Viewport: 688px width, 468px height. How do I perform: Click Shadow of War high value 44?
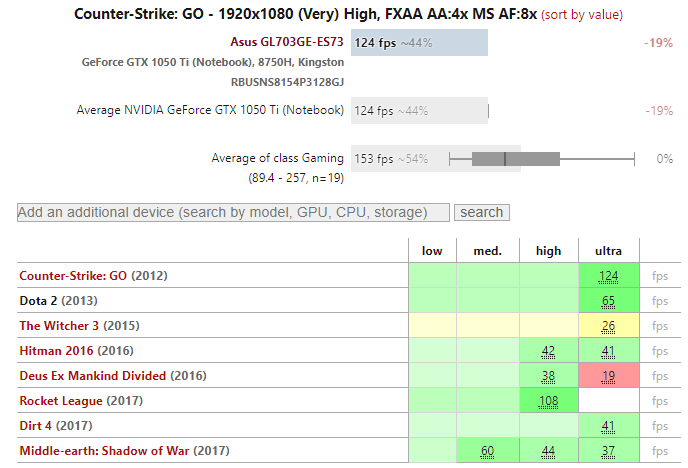(x=548, y=451)
